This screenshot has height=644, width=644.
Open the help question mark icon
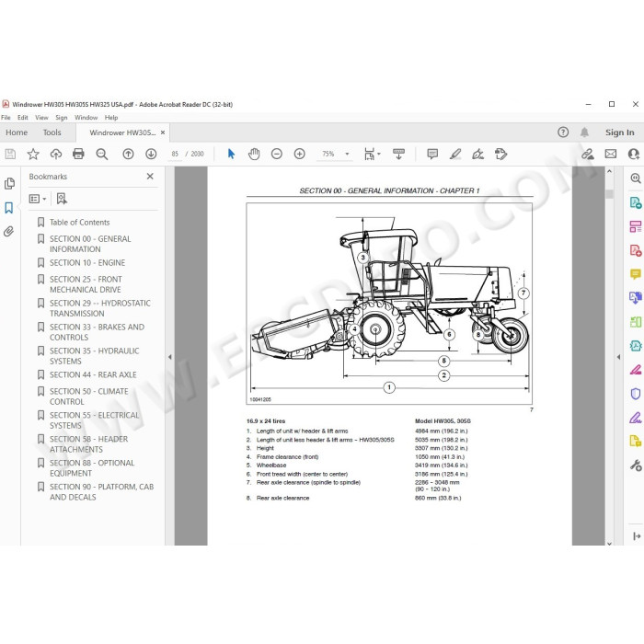(563, 132)
